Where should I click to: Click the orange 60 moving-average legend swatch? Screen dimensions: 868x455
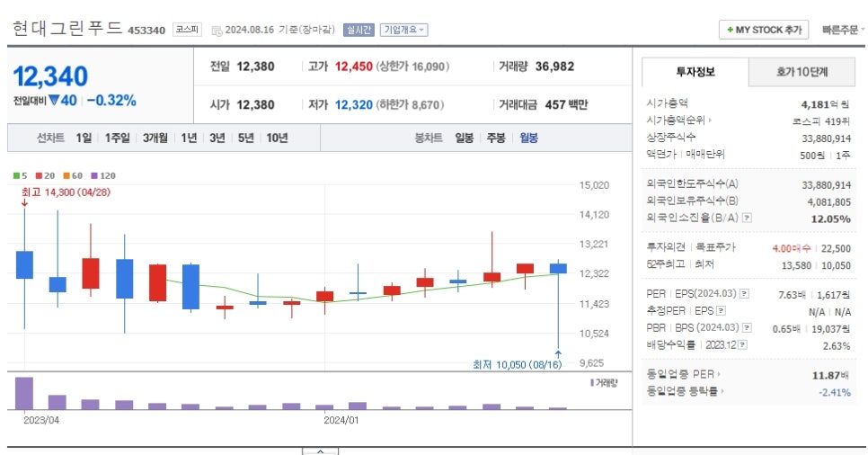66,175
